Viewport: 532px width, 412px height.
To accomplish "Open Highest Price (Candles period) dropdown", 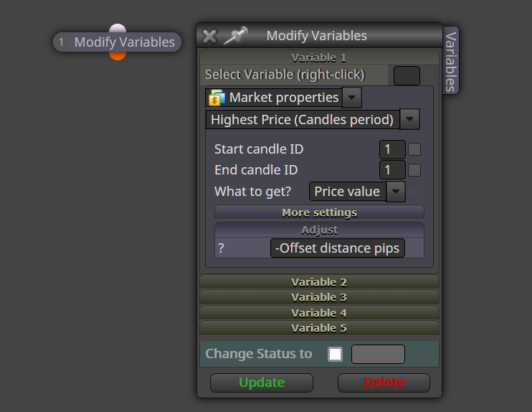I will click(409, 119).
